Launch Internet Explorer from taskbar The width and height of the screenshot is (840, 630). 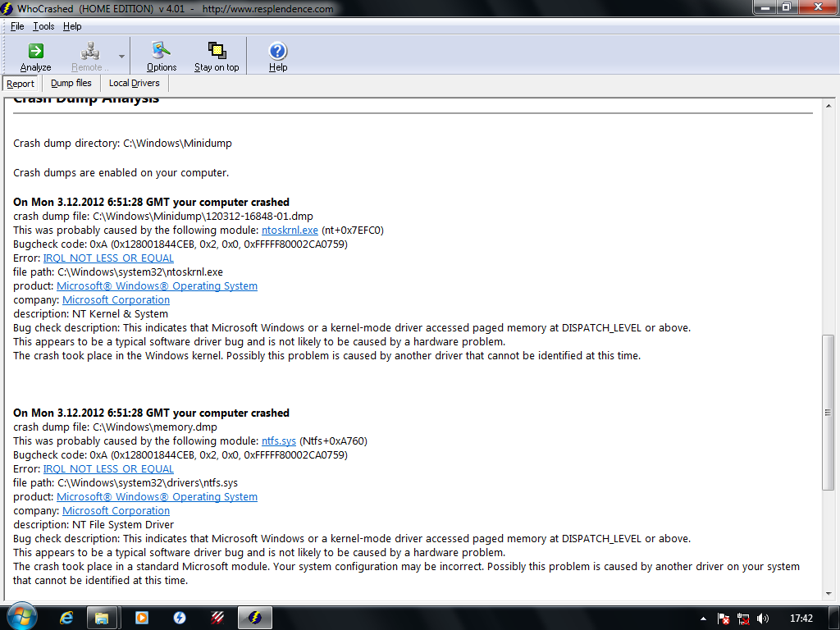coord(66,618)
